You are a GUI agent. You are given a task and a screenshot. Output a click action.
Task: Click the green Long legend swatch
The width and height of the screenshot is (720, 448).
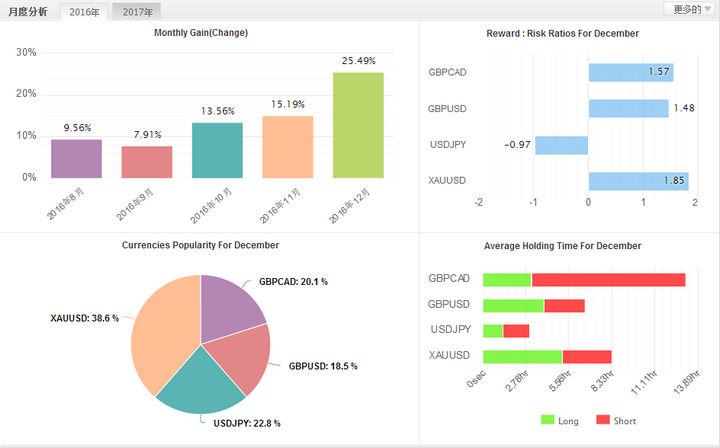coord(547,420)
